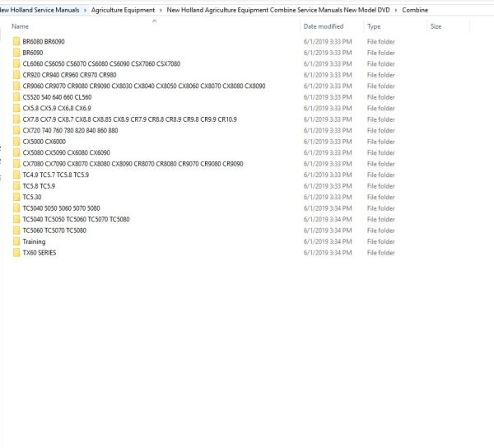Select the TC5.8 TC5.9 folder name
The width and height of the screenshot is (494, 448).
[39, 186]
